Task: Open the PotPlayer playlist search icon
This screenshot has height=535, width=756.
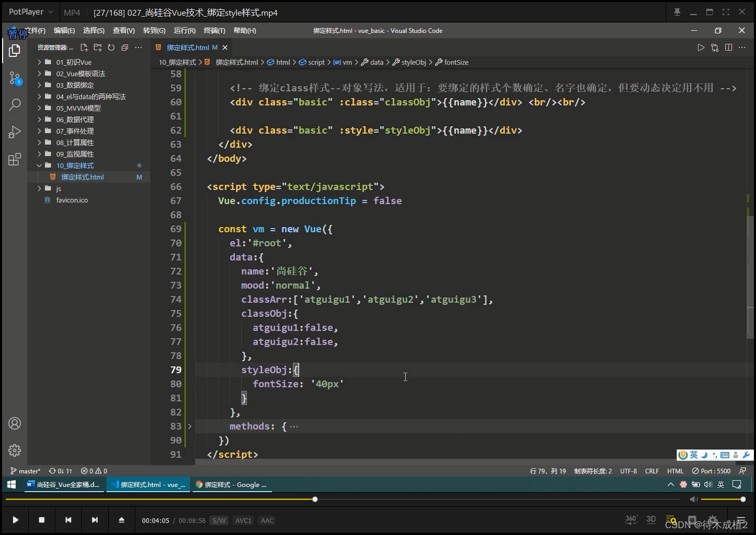Action: click(x=672, y=520)
